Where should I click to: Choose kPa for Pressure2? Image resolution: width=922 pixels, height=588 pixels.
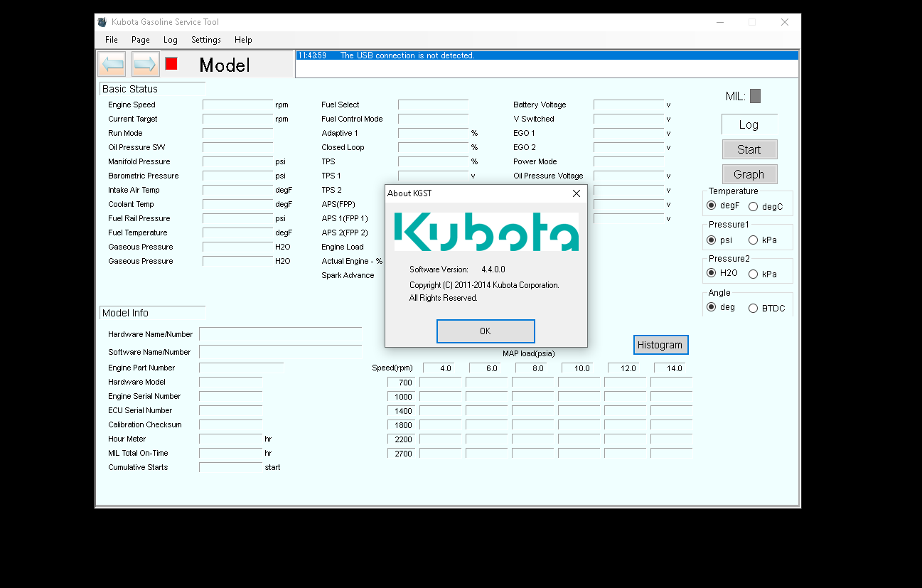[x=763, y=274]
